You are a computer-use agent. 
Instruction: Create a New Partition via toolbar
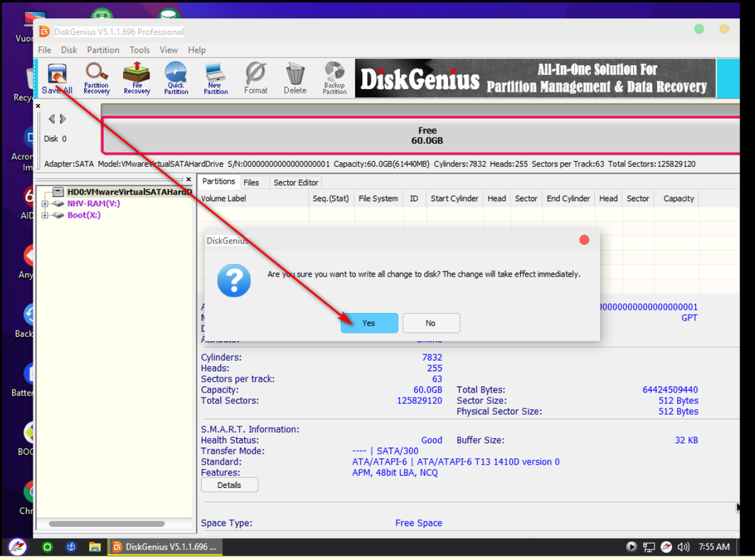215,78
